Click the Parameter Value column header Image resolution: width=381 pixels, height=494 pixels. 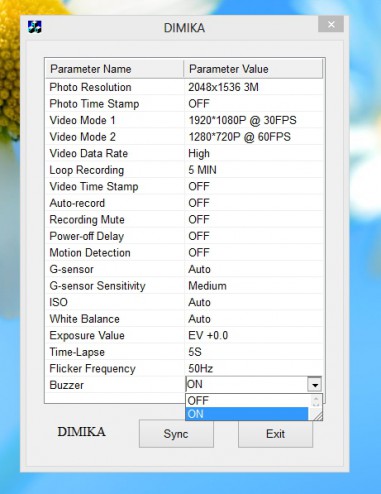[253, 69]
